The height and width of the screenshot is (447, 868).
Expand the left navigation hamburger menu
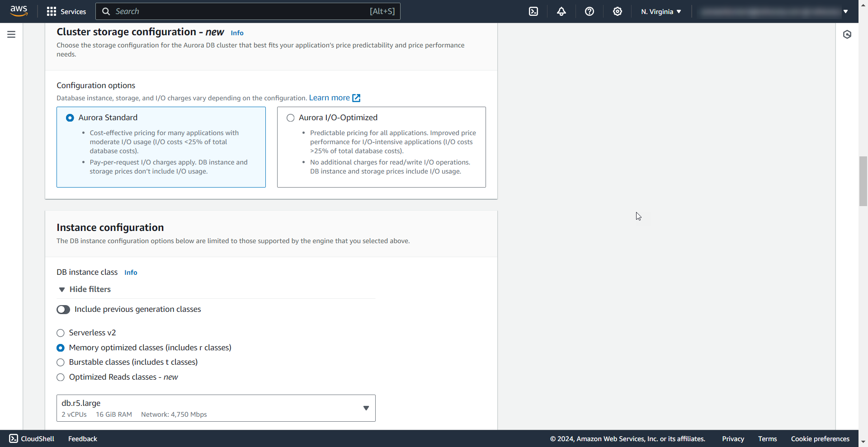[11, 34]
